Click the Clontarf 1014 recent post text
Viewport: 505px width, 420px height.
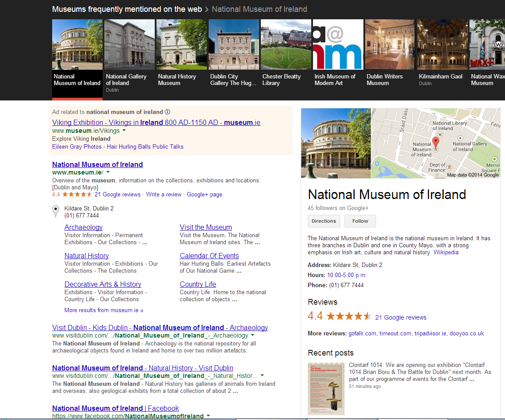(x=420, y=372)
